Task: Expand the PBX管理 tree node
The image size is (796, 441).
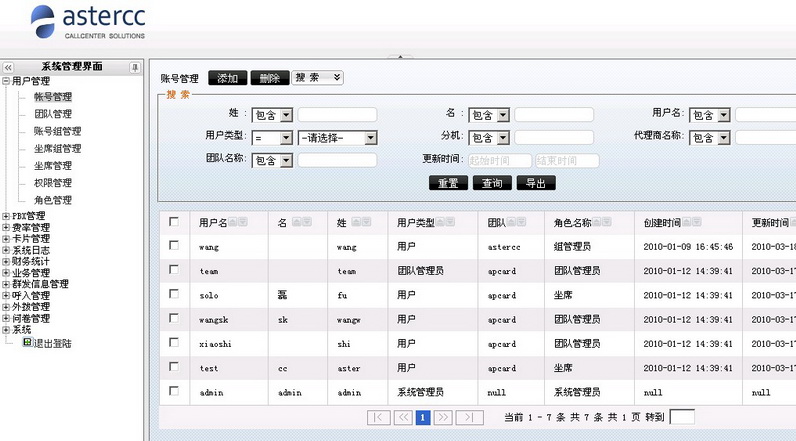Action: (6, 216)
